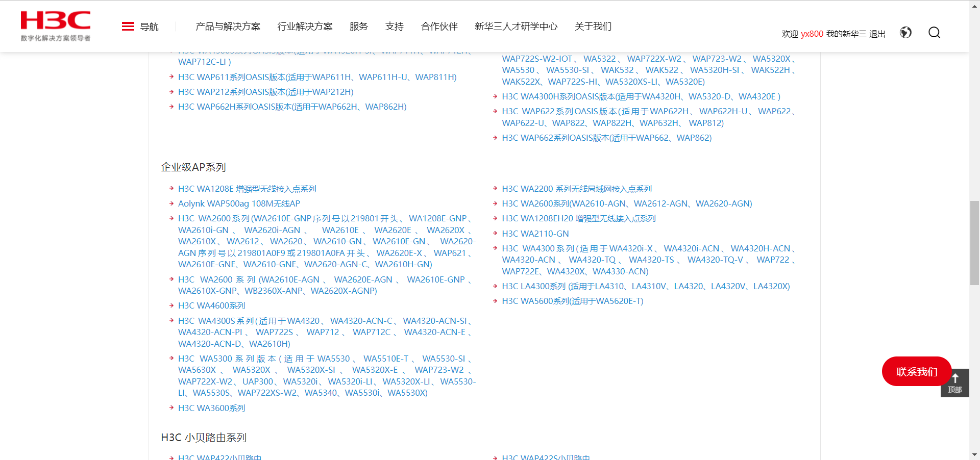This screenshot has width=980, height=460.
Task: Open 产品与解决方案 menu
Action: tap(228, 27)
